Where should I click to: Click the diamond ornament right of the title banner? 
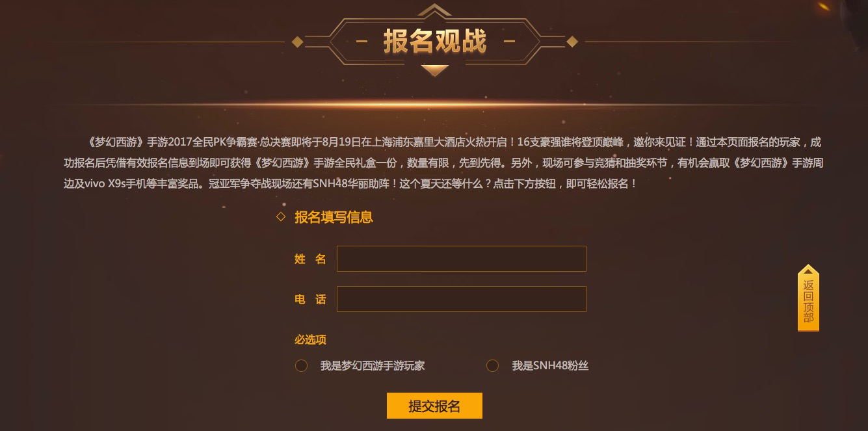click(x=572, y=42)
